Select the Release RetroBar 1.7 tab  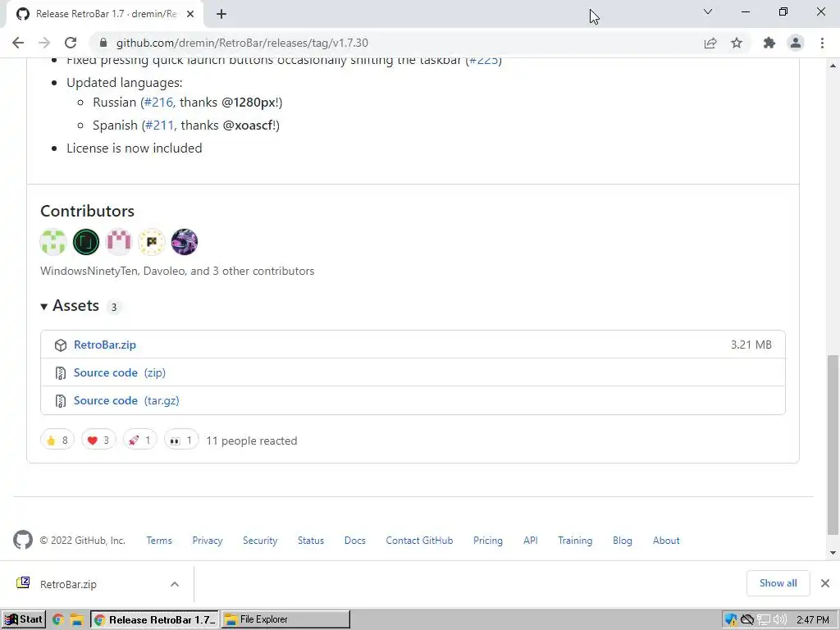(x=106, y=14)
